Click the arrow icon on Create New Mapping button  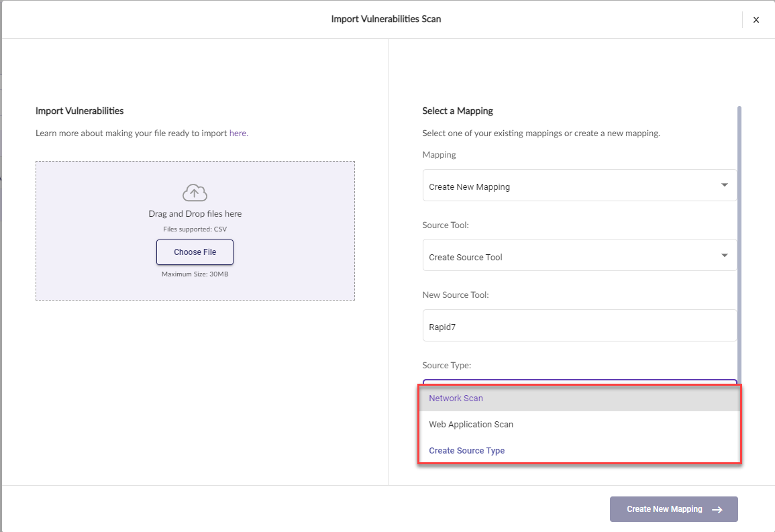click(717, 510)
